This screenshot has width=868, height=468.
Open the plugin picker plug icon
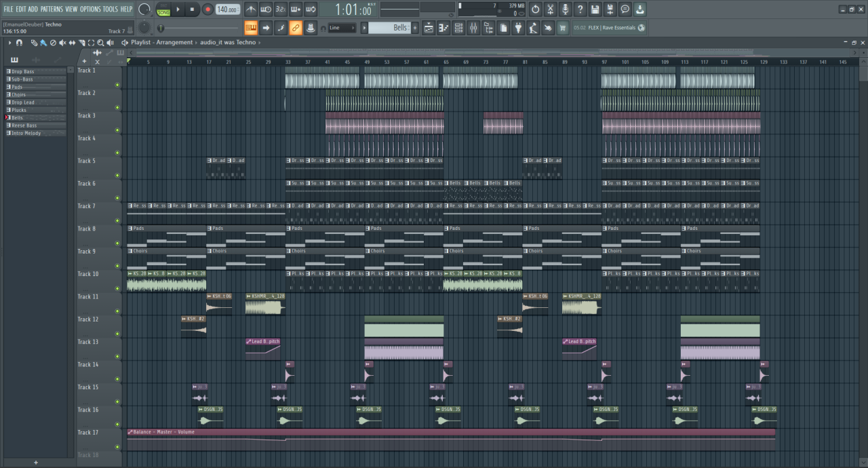tap(518, 28)
